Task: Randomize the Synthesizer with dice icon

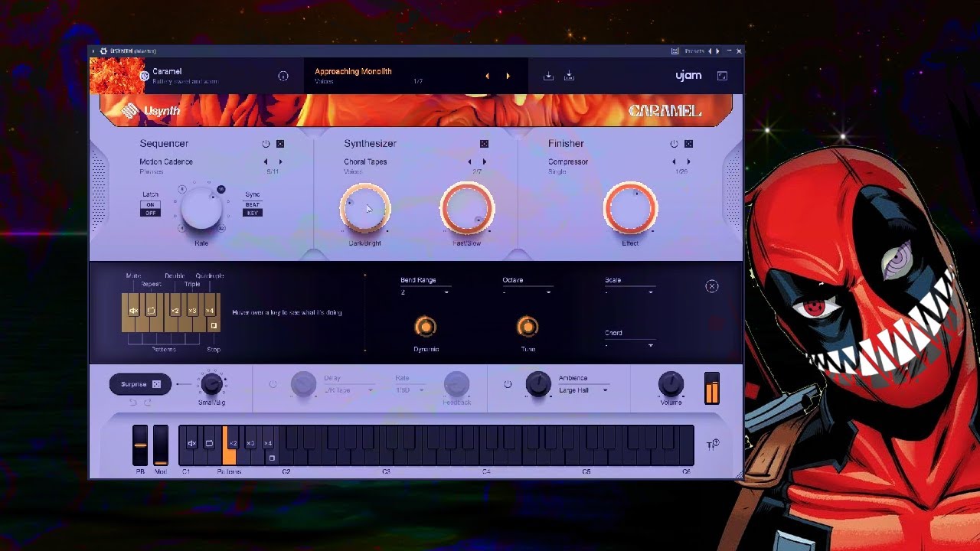Action: pyautogui.click(x=484, y=144)
